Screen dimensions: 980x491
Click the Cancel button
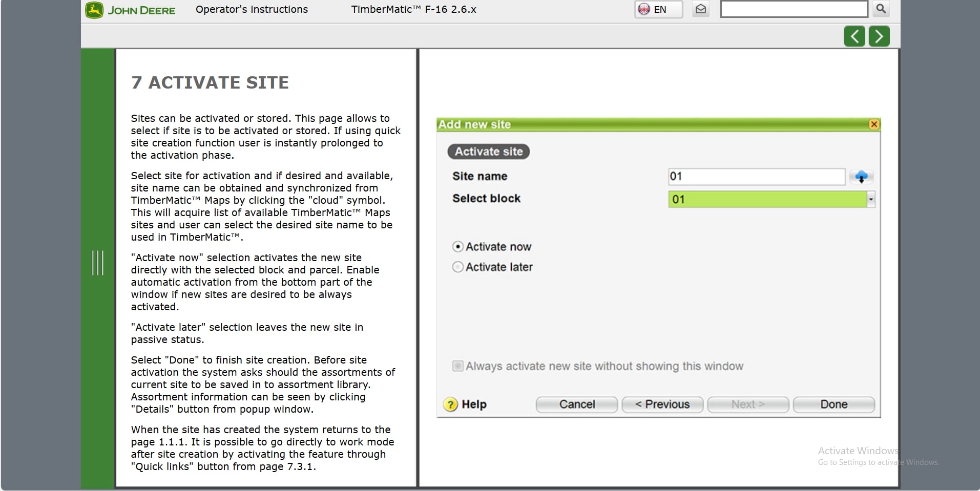pos(577,404)
